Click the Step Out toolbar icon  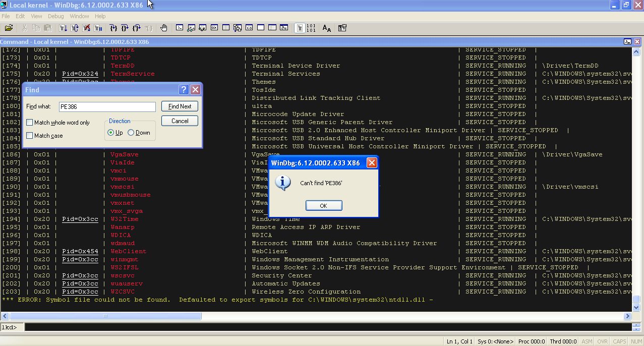click(x=137, y=28)
